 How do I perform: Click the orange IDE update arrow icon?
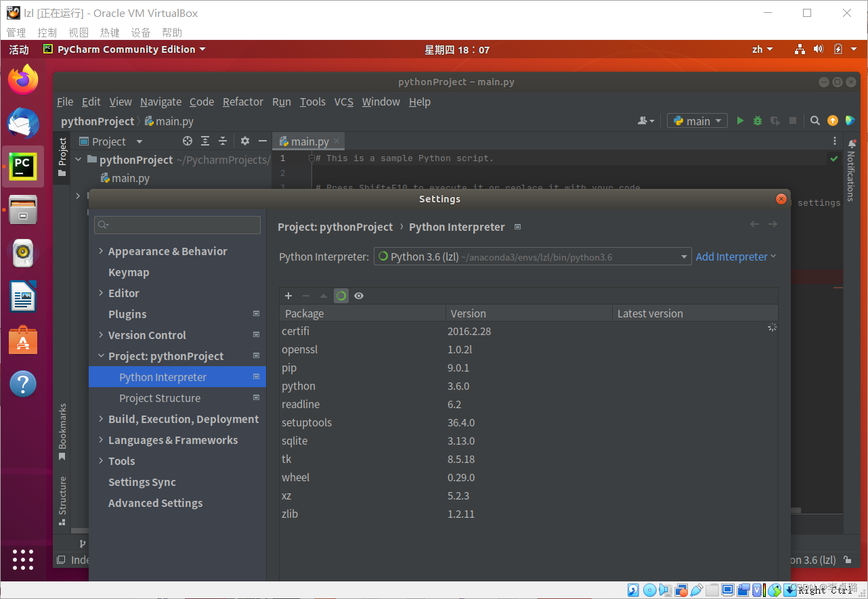click(x=833, y=120)
